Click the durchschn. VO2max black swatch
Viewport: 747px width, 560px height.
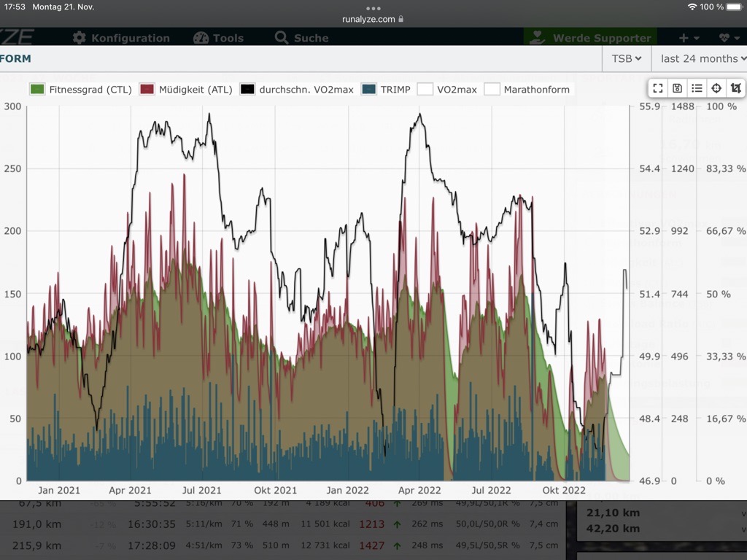click(x=247, y=90)
